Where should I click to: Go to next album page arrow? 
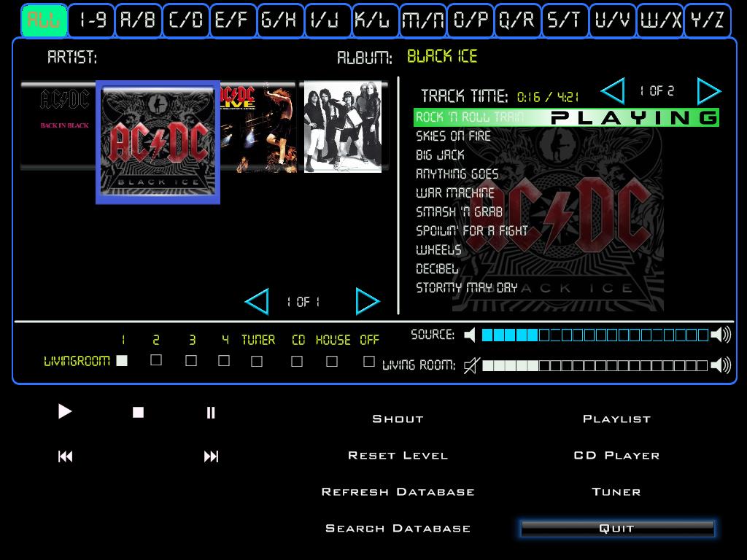(368, 301)
